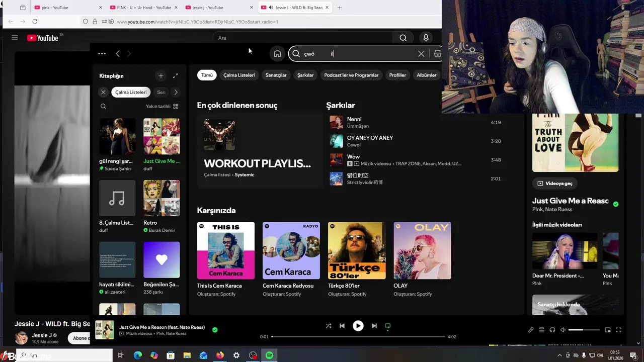
Task: Filter results by Çalma Listeleri
Action: [x=239, y=75]
